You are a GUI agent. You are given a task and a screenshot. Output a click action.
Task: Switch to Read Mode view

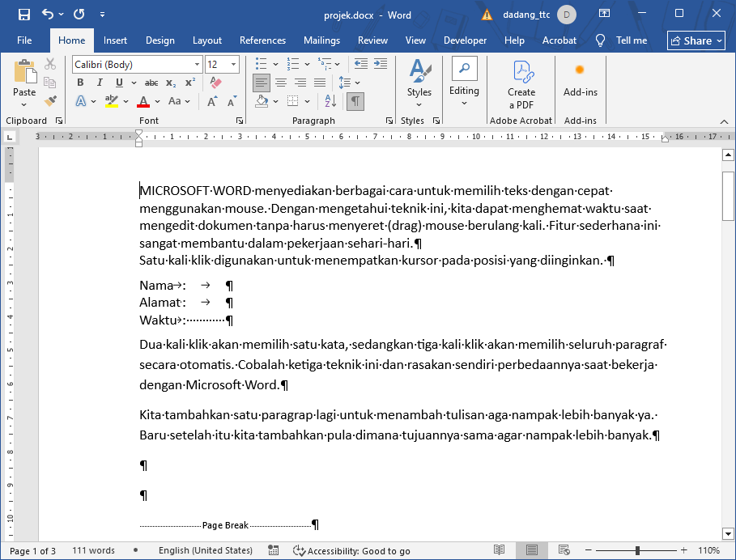pos(500,550)
